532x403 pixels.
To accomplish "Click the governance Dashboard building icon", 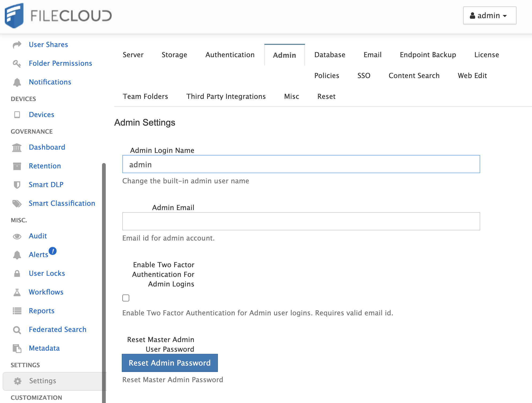I will pos(17,147).
